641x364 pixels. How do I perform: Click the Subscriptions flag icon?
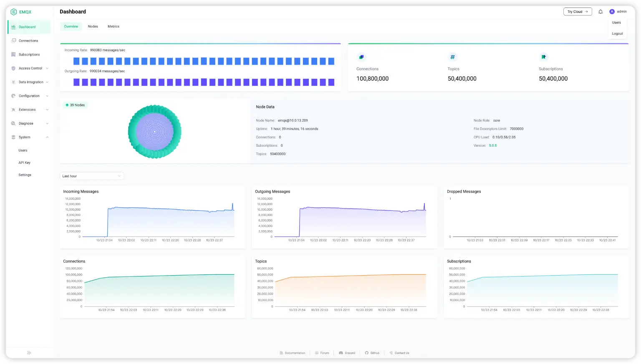543,57
